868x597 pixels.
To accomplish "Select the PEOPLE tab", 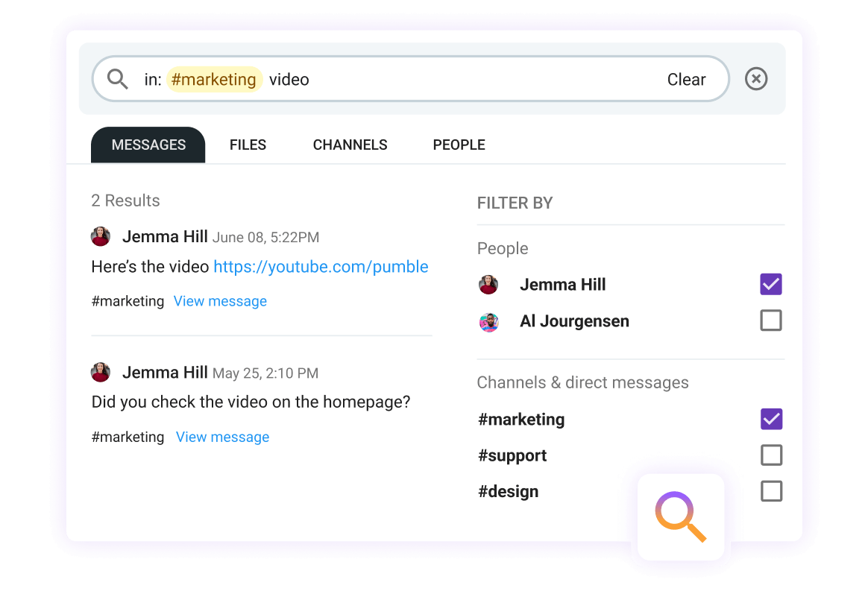I will coord(459,145).
